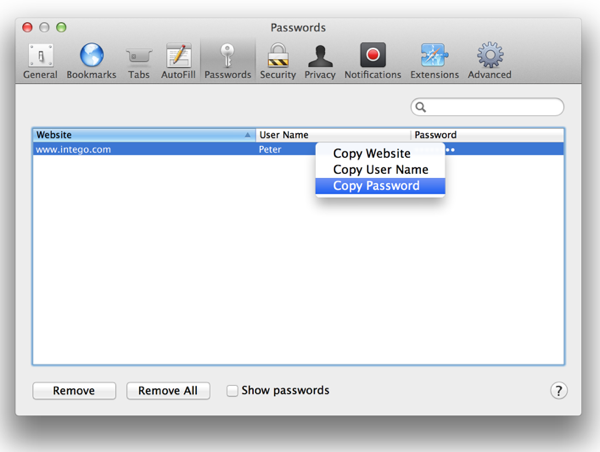Screen dimensions: 600x452
Task: Toggle sort arrow in Website column header
Action: [248, 135]
